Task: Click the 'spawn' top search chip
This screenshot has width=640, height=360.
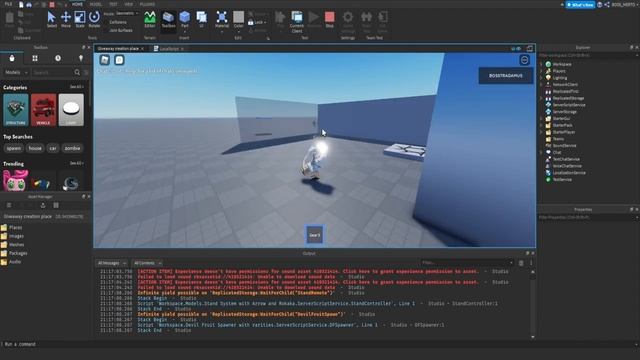Action: [14, 148]
